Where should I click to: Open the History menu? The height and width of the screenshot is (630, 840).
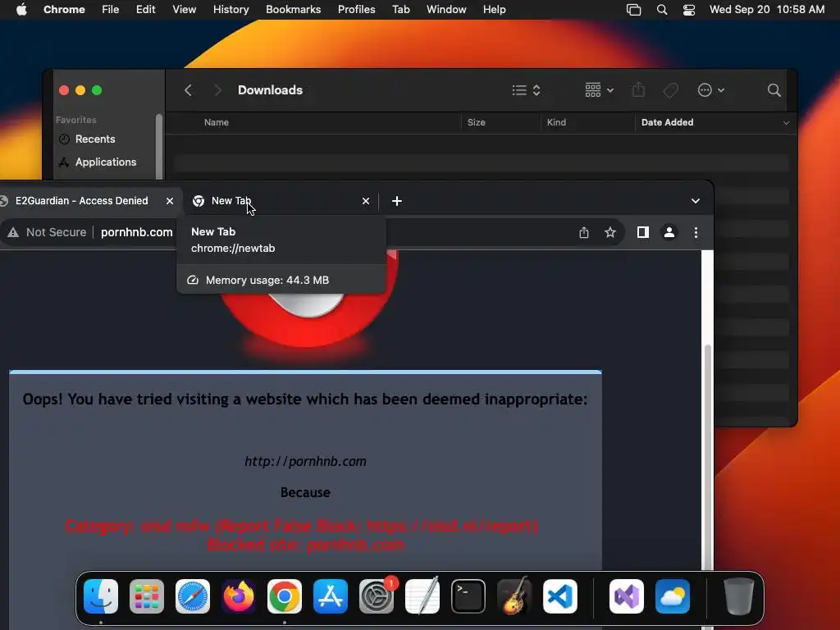click(231, 10)
